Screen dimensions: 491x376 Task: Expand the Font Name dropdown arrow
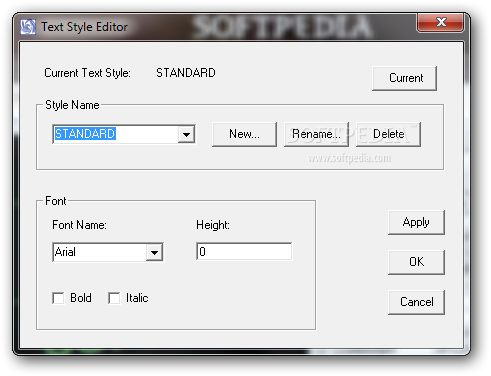pos(154,252)
